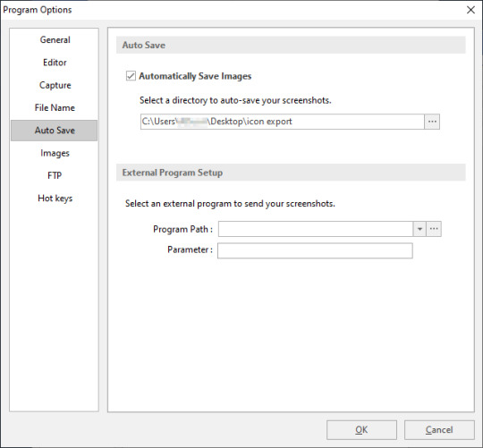Open Hot keys configuration
Viewport: 483px width, 448px height.
55,198
